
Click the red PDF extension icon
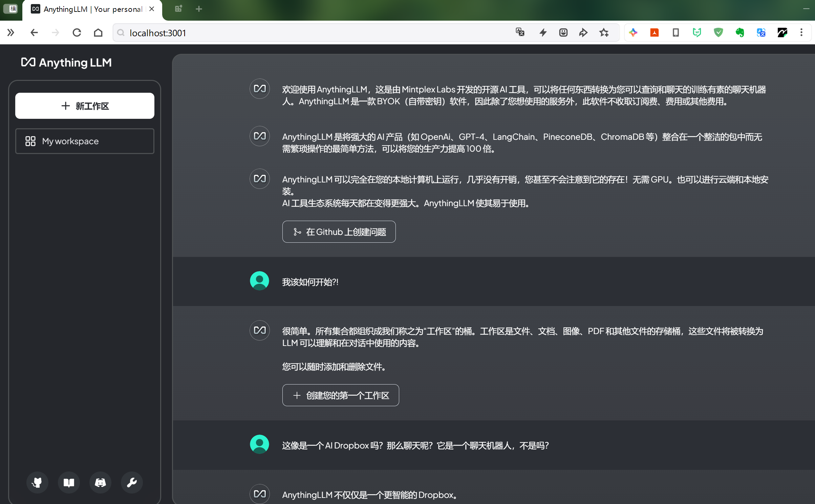click(x=655, y=32)
